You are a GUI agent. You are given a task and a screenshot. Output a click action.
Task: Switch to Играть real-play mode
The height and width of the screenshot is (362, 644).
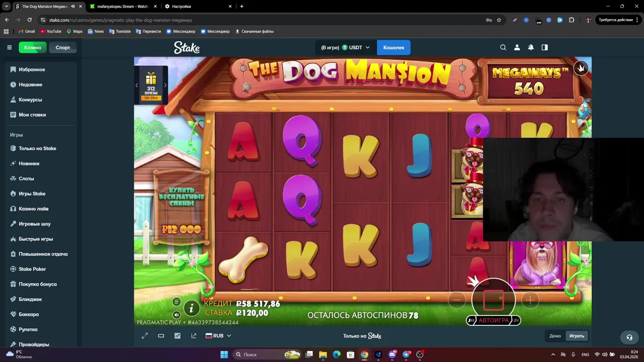point(577,336)
